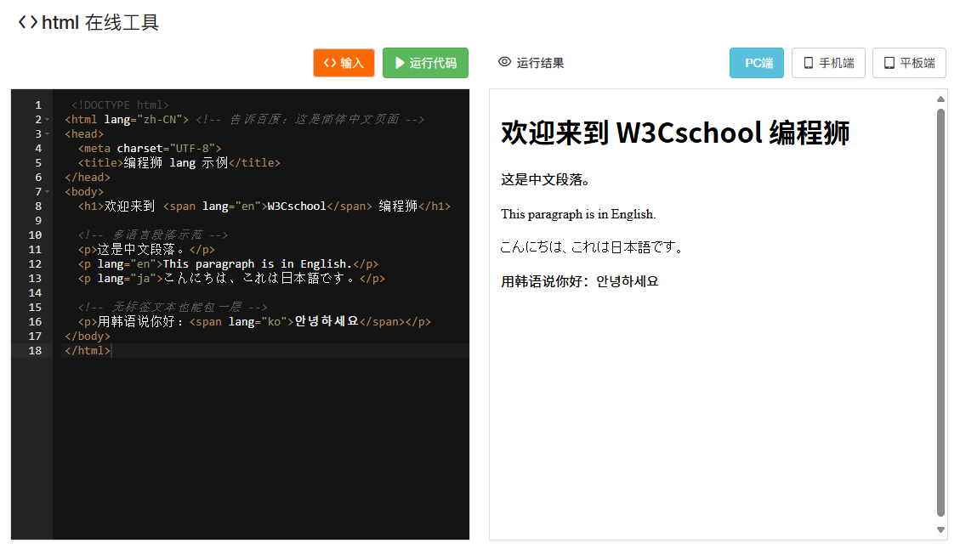
Task: Click the meta charset="UTF-8" code line
Action: 150,148
